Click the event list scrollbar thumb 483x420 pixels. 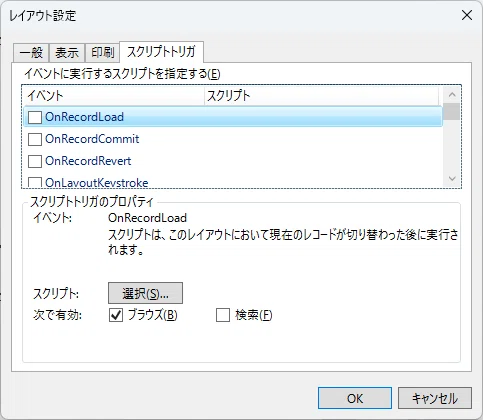point(452,111)
